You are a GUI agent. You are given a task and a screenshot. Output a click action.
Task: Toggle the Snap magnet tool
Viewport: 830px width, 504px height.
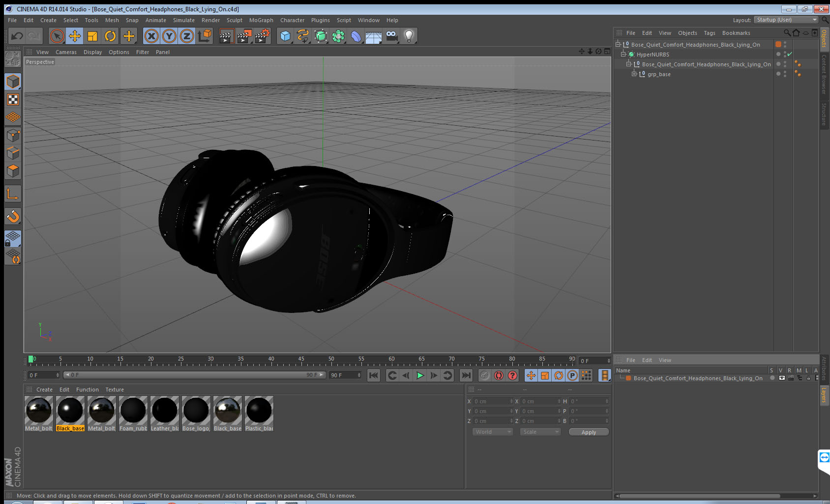(13, 216)
